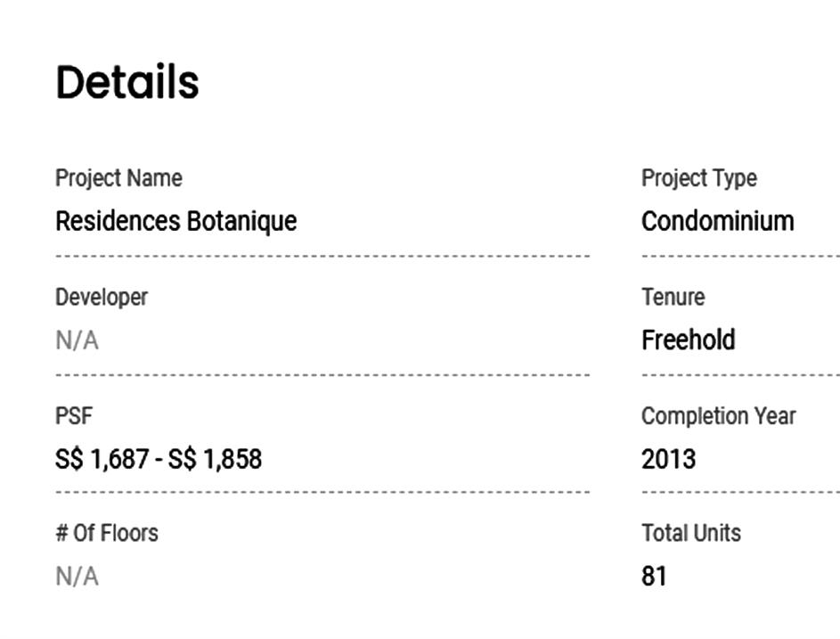Select the Condominium project type value

717,221
